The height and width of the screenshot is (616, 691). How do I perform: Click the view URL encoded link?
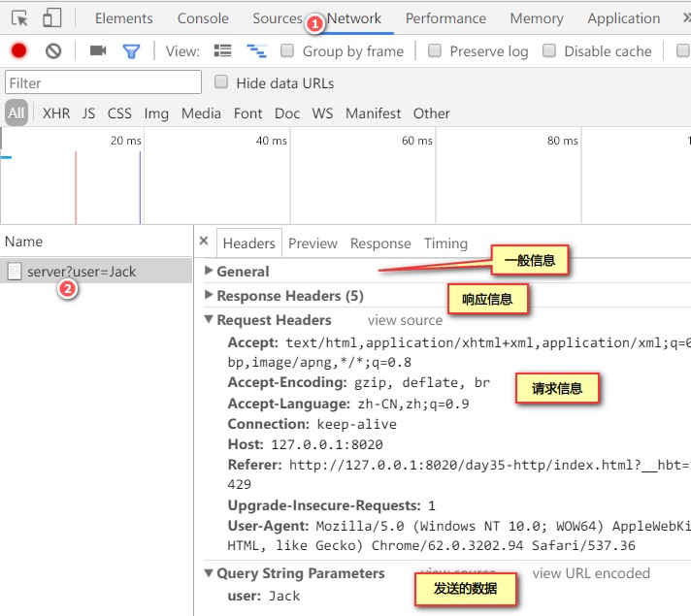pos(591,573)
